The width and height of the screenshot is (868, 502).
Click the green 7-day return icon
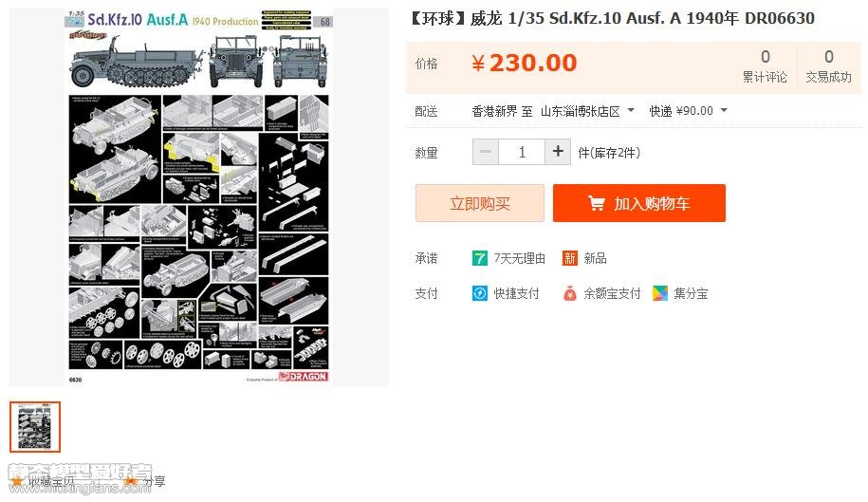[479, 258]
